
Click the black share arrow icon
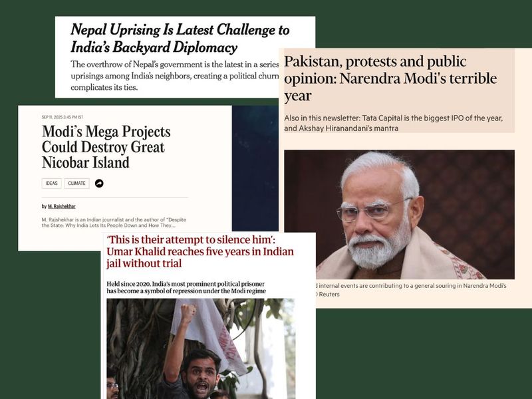pyautogui.click(x=99, y=184)
